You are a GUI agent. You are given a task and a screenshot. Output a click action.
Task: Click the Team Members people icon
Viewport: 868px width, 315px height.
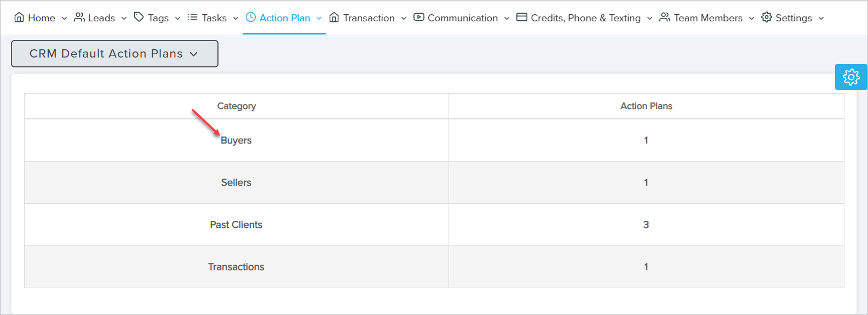pos(665,18)
